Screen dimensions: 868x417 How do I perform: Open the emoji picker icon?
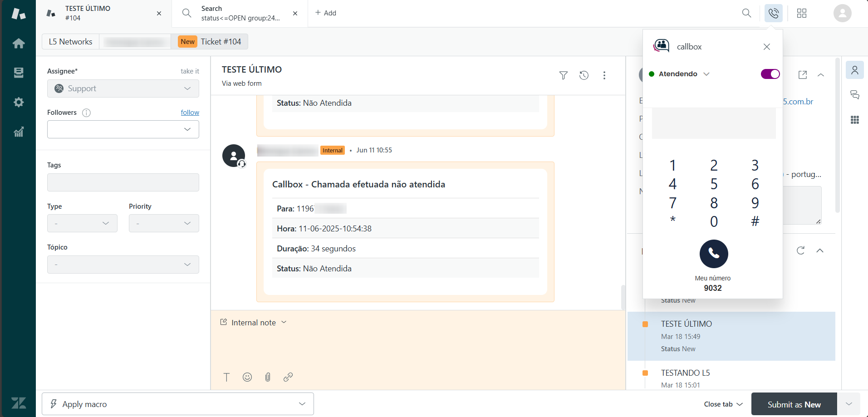point(247,377)
